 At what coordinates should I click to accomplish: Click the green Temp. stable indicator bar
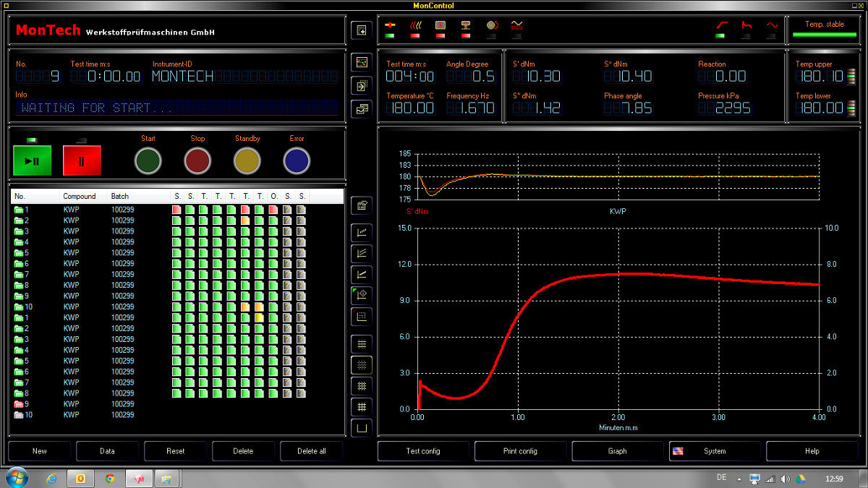[825, 34]
